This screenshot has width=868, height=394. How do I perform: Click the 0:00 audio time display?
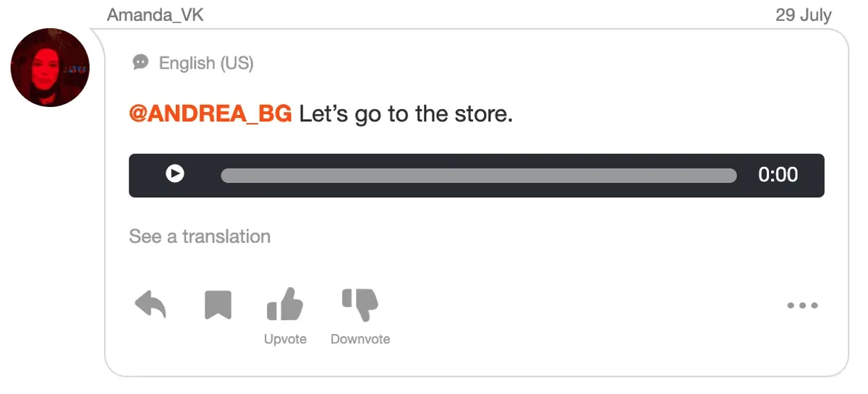(x=778, y=175)
